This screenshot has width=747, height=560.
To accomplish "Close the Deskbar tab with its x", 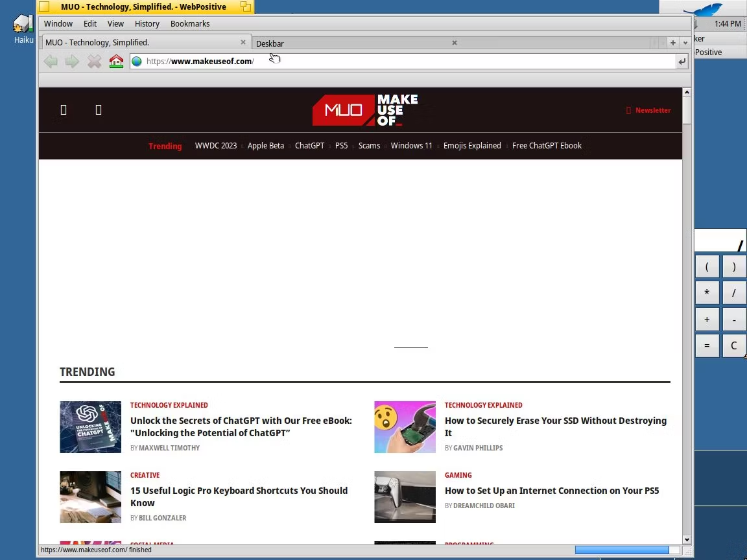I will click(x=455, y=43).
